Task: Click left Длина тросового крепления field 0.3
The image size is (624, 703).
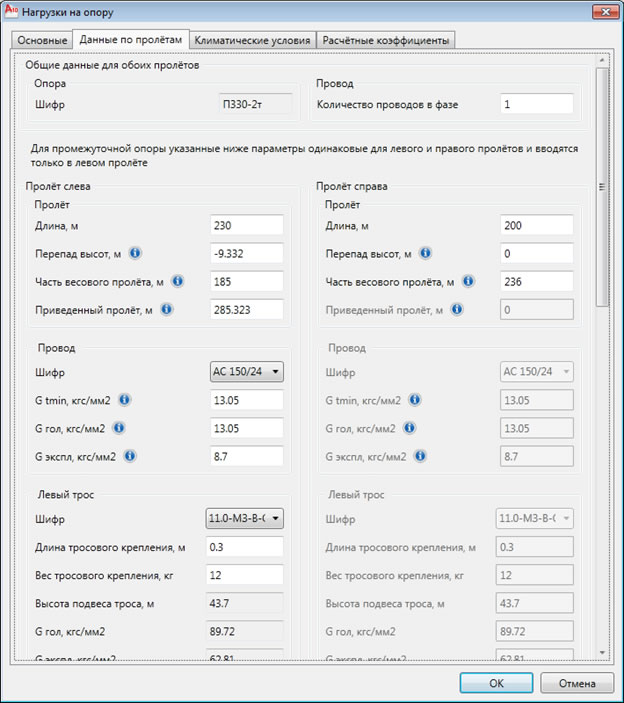Action: tap(244, 547)
